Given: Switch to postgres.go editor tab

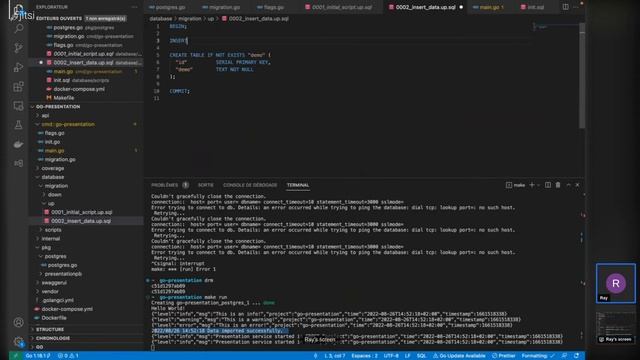Looking at the screenshot, I should point(167,7).
